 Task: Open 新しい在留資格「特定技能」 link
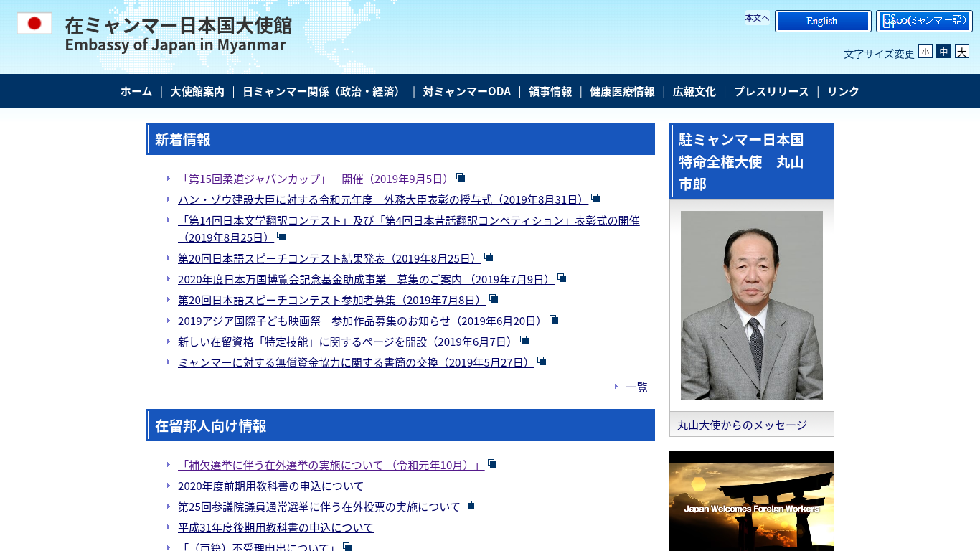(347, 342)
